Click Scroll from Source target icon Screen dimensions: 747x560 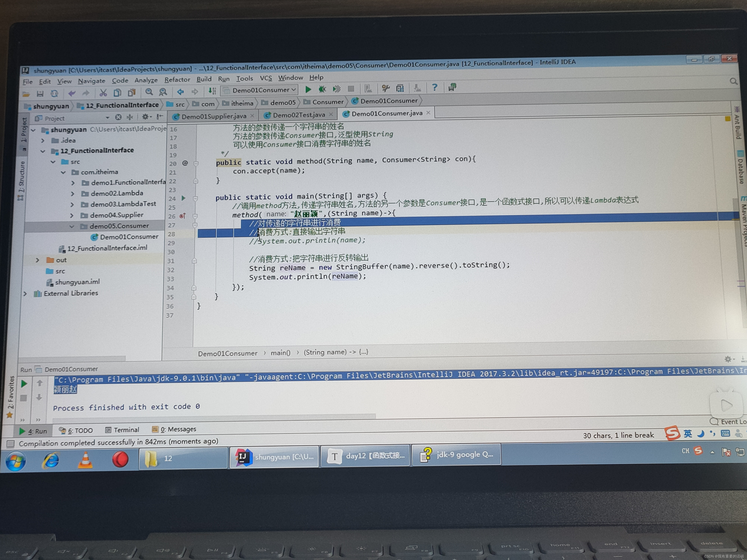pyautogui.click(x=118, y=117)
